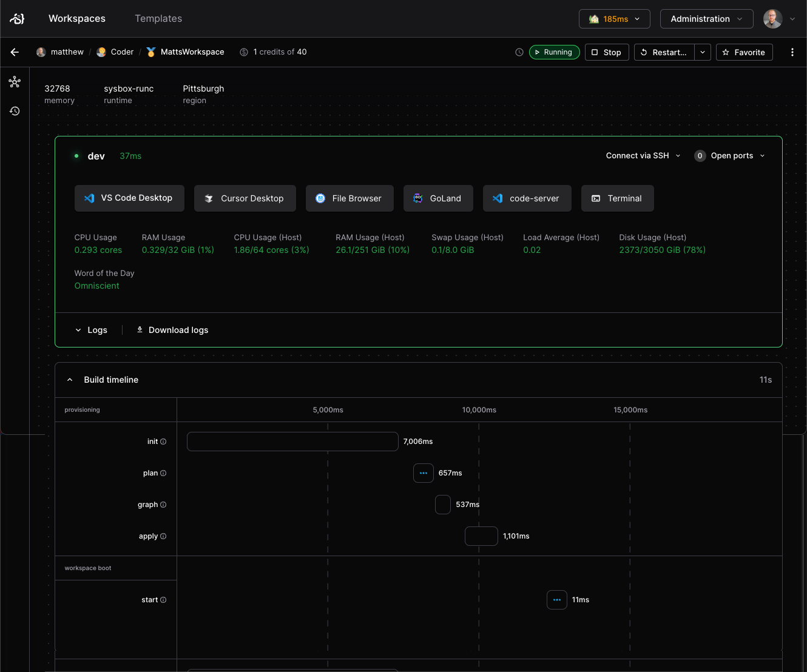
Task: Open the Administration menu
Action: [x=706, y=19]
